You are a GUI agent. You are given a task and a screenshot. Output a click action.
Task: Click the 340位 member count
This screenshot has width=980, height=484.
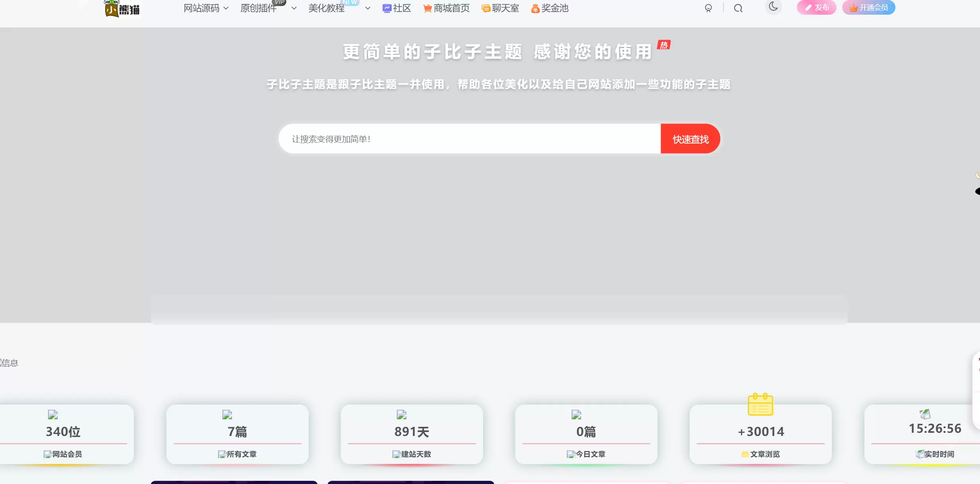[x=63, y=432]
